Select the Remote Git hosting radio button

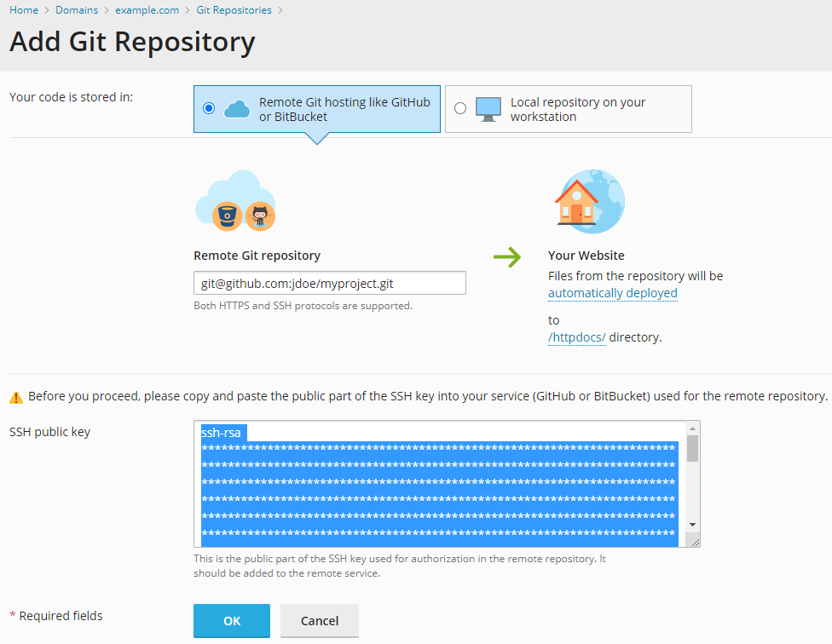[209, 109]
